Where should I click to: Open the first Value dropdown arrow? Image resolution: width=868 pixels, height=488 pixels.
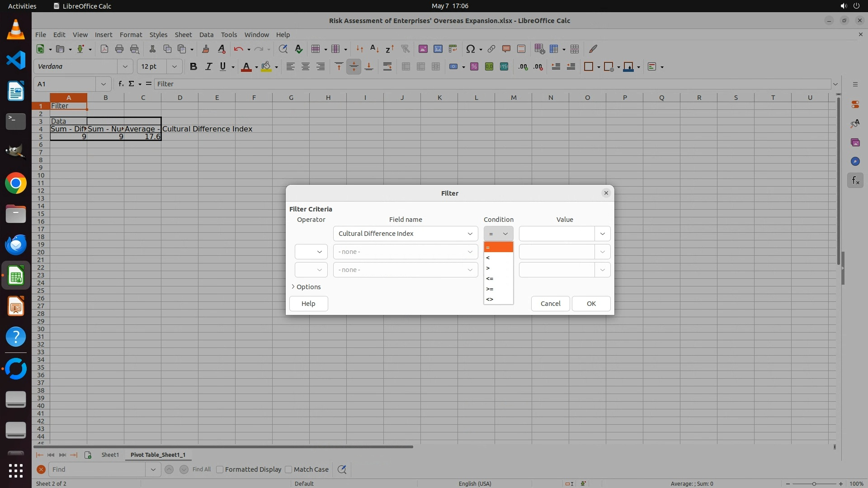(602, 234)
